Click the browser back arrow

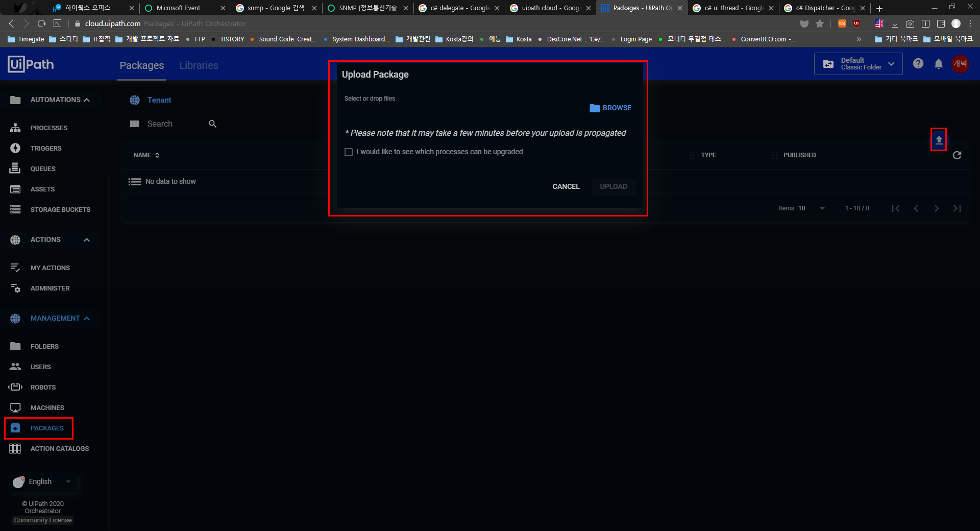(12, 23)
